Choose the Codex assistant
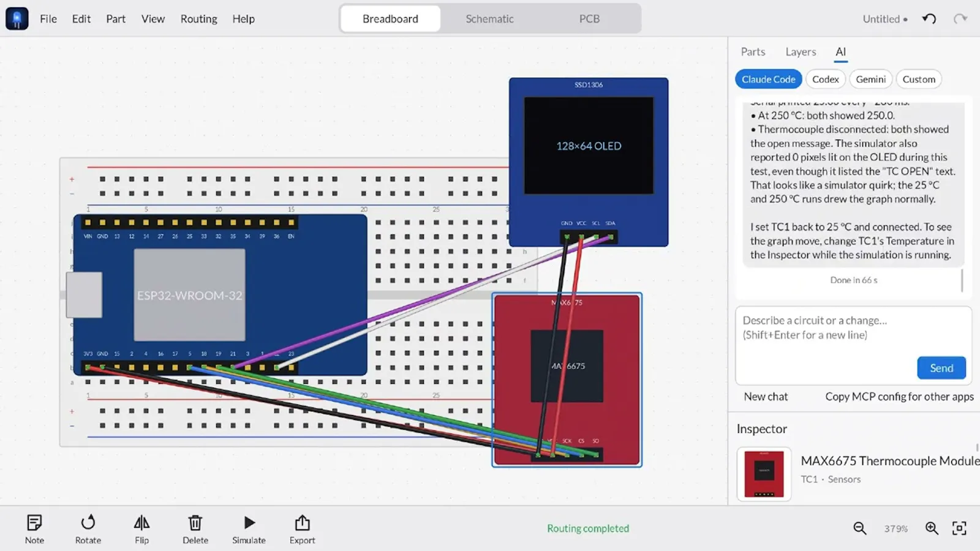The height and width of the screenshot is (551, 980). click(x=825, y=79)
